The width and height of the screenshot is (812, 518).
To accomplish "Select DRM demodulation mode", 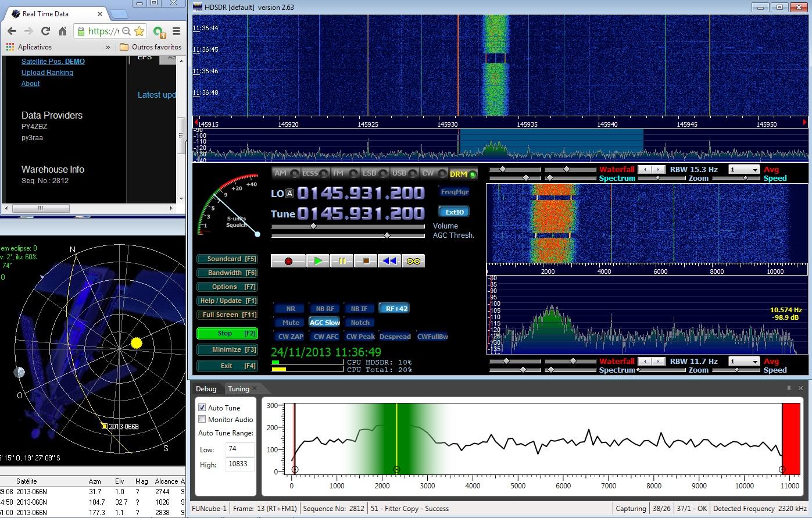I will [463, 174].
